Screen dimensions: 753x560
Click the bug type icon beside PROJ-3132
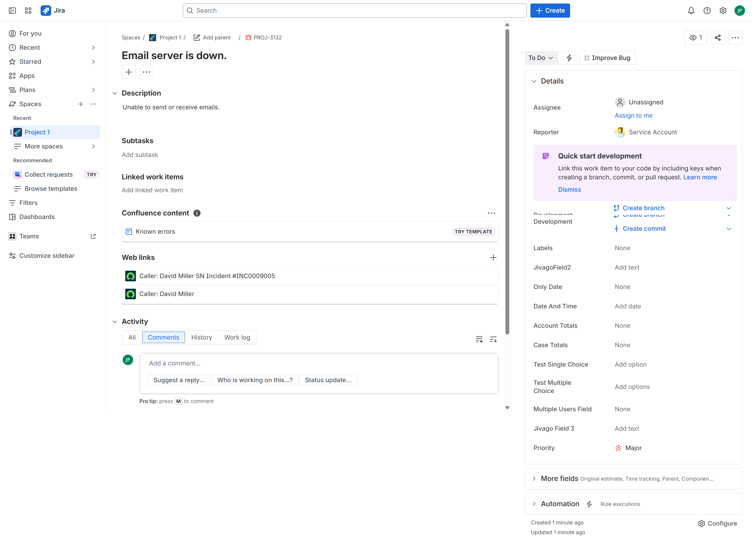[x=248, y=37]
